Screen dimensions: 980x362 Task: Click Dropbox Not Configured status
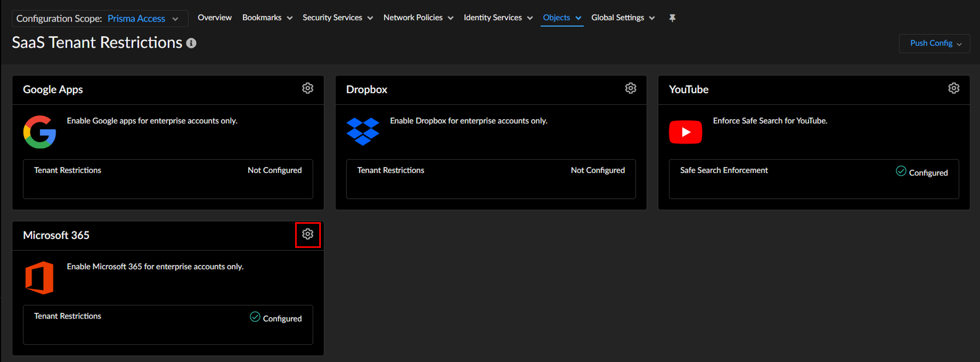597,170
